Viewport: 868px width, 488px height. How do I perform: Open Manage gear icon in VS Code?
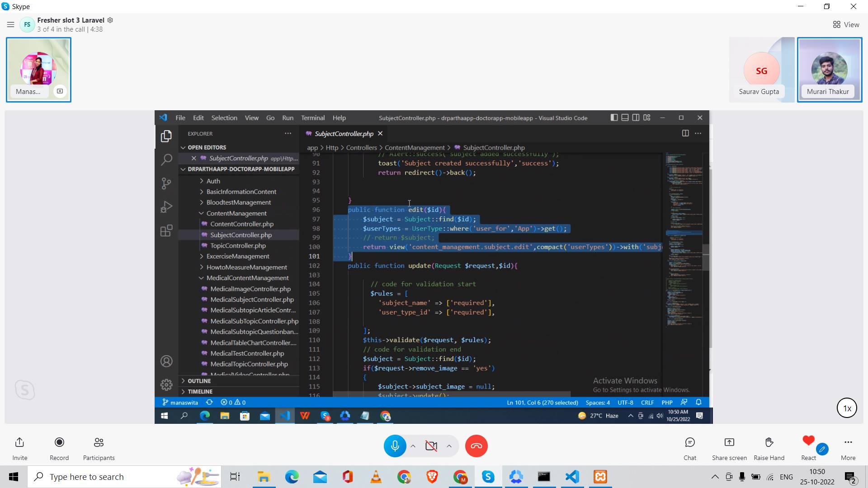(x=166, y=385)
